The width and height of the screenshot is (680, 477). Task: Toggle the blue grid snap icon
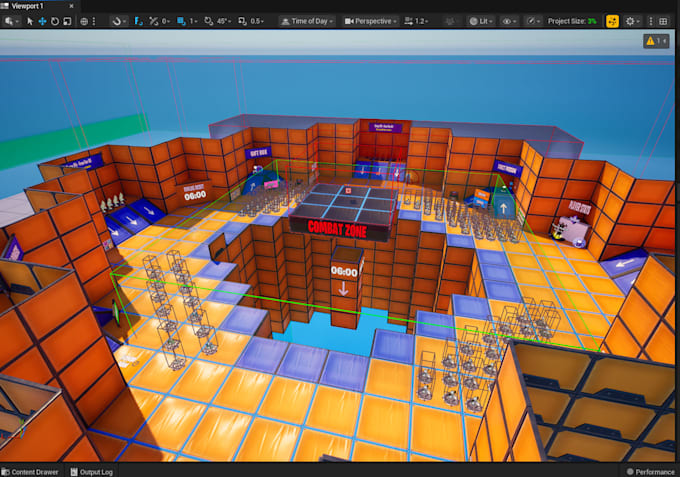pos(181,21)
